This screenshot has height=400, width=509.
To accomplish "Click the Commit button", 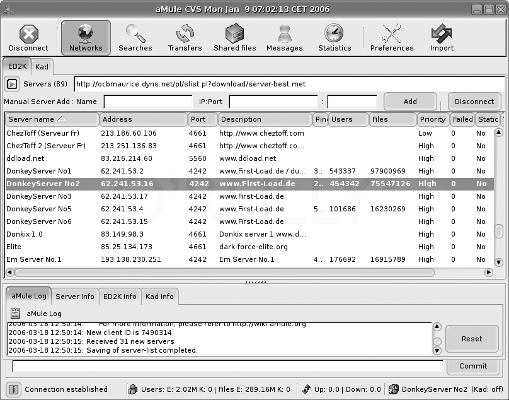I will (473, 366).
